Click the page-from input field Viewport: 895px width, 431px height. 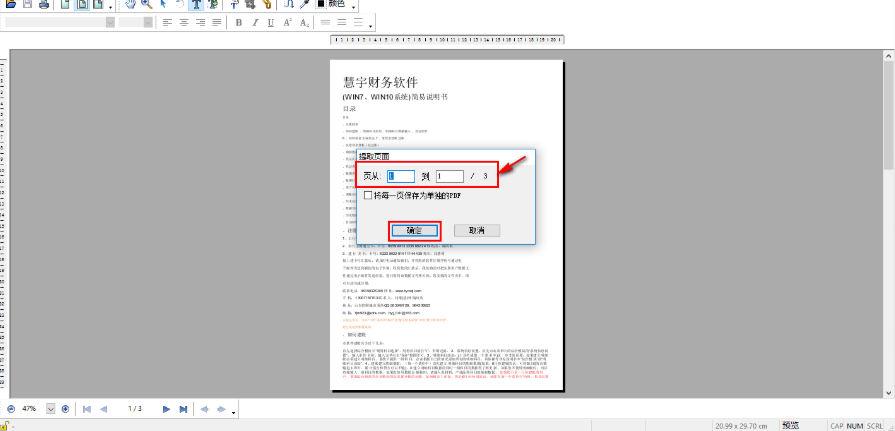pyautogui.click(x=401, y=176)
